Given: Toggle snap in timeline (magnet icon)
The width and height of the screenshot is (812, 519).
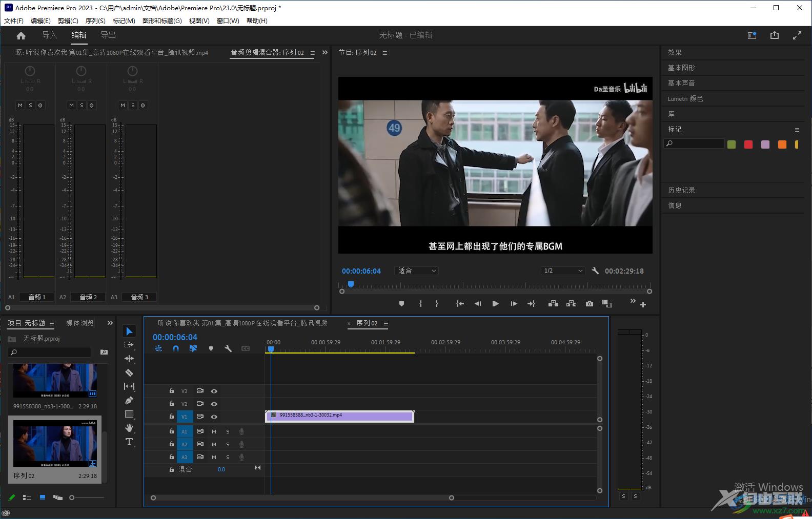Looking at the screenshot, I should tap(176, 348).
